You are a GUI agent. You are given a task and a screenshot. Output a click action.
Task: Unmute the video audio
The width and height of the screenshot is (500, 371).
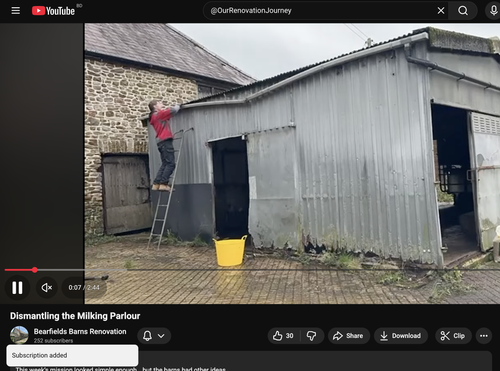[x=47, y=287]
